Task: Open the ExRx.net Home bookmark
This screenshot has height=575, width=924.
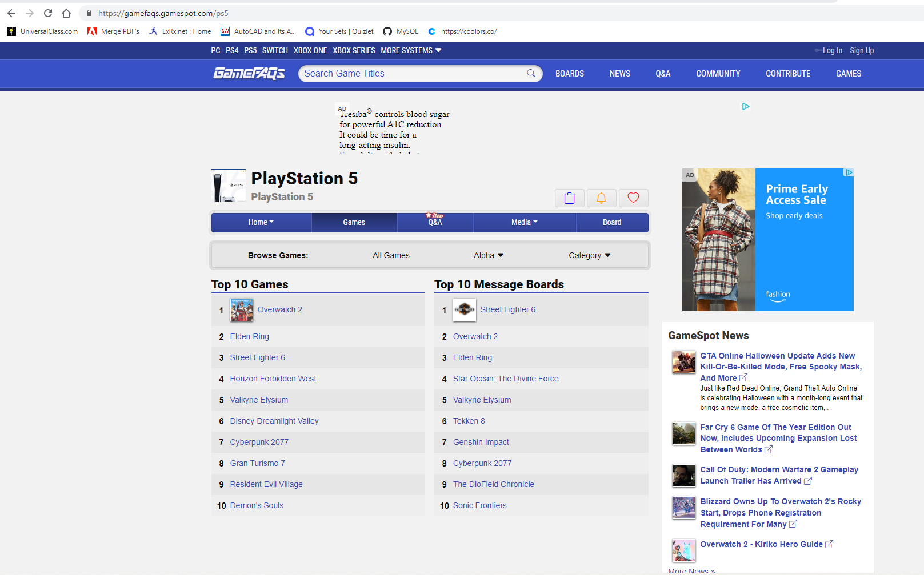Action: pyautogui.click(x=180, y=31)
